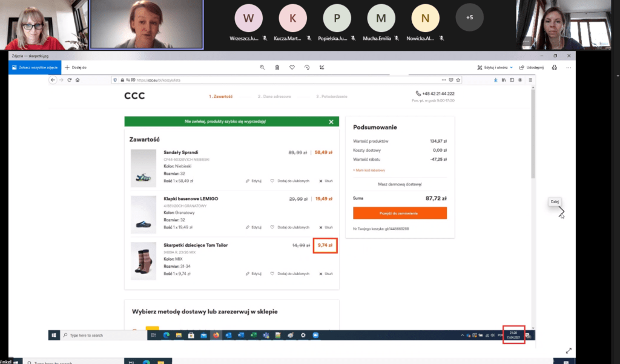Expand hidden tray icons chevron in pictured taskbar
Viewport: 620px width, 364px height.
(462, 335)
